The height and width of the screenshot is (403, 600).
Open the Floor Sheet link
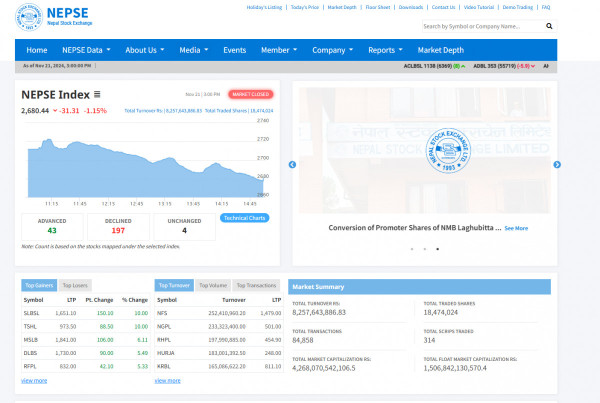[376, 7]
